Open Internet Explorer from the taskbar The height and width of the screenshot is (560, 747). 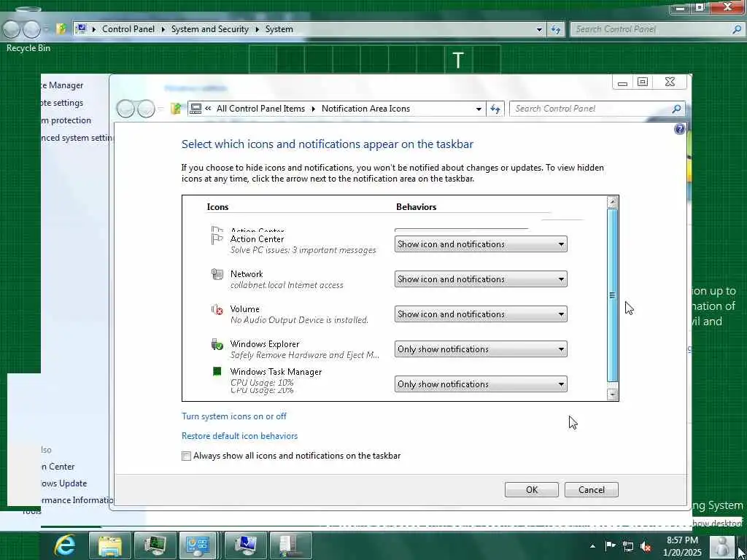point(65,545)
